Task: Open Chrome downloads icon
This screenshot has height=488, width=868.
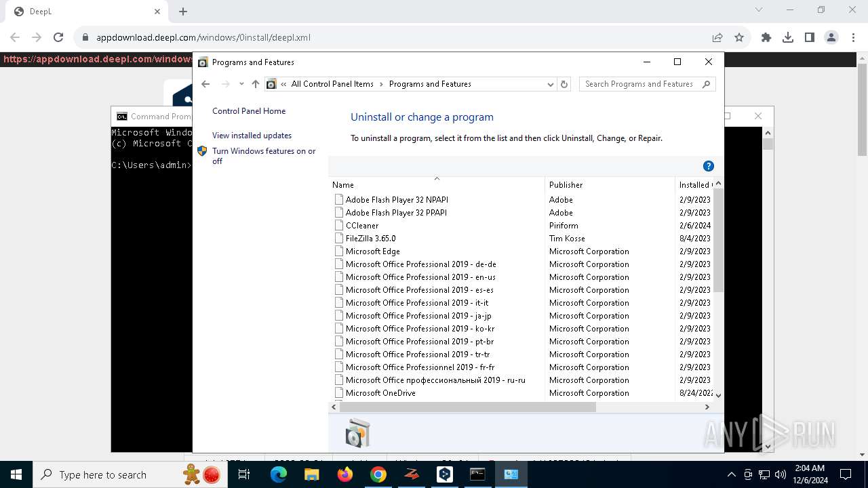Action: (x=788, y=38)
